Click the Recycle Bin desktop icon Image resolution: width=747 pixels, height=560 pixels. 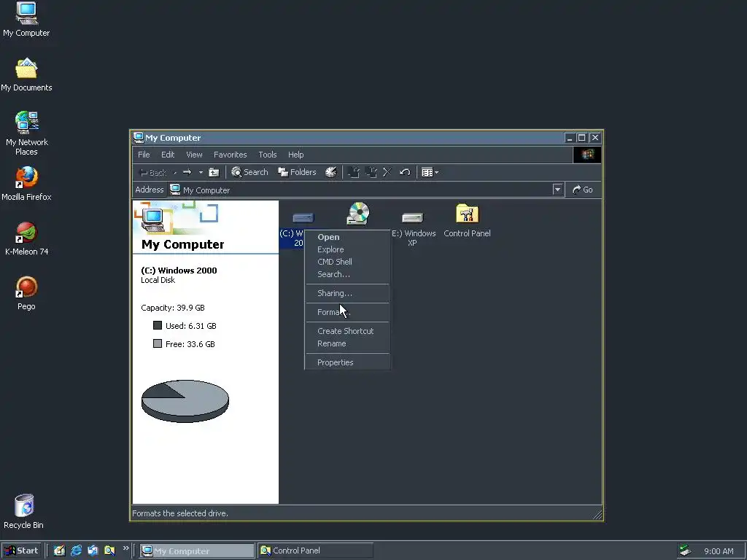click(24, 512)
